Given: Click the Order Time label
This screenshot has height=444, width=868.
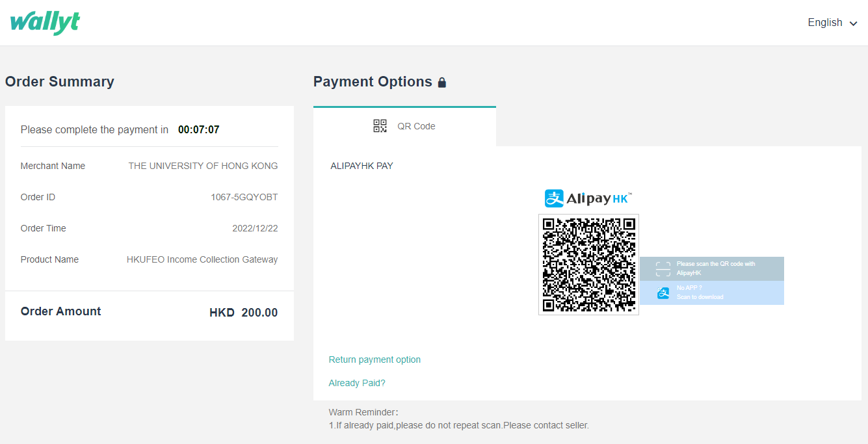Looking at the screenshot, I should coord(43,228).
